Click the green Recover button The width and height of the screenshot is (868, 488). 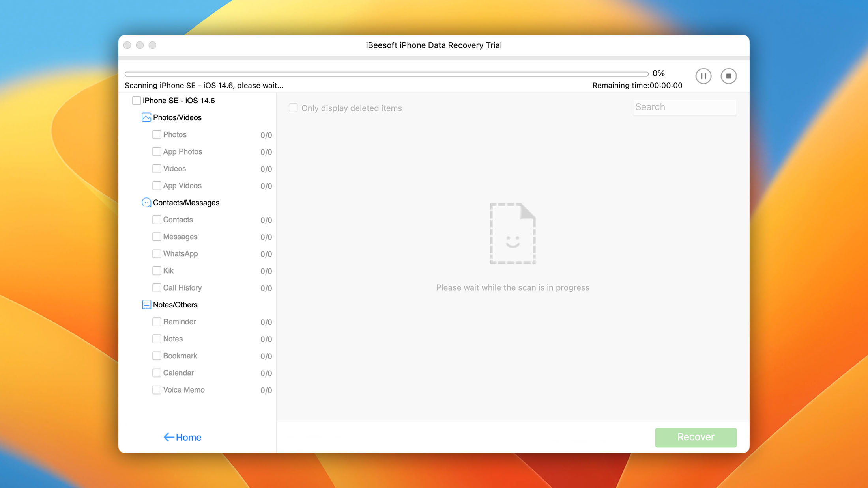696,437
